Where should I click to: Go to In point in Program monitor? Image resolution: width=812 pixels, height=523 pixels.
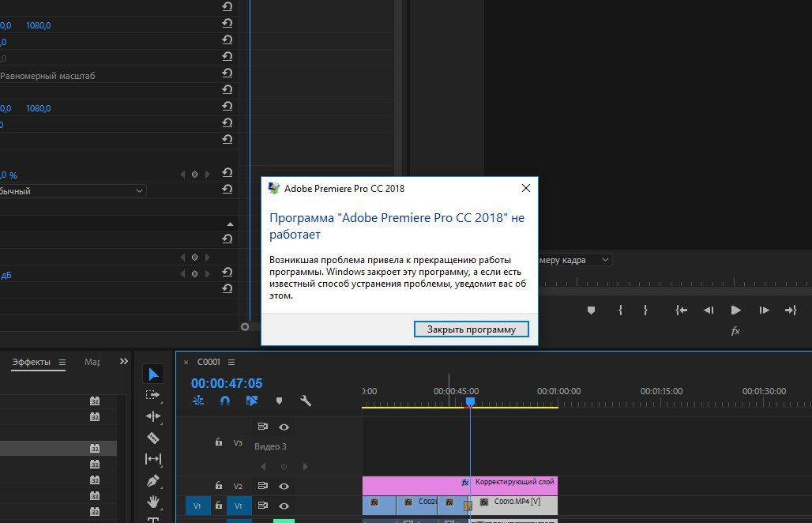(681, 310)
